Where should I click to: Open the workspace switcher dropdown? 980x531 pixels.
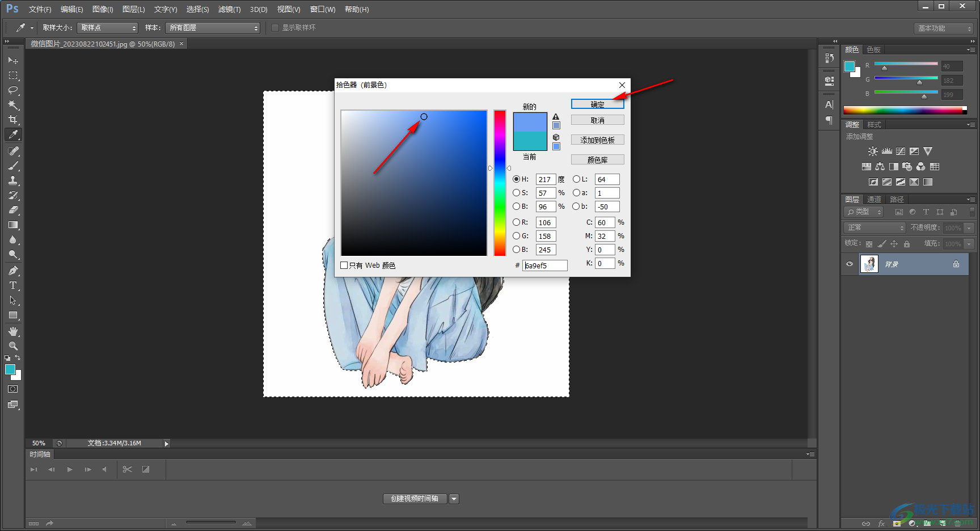tap(944, 28)
